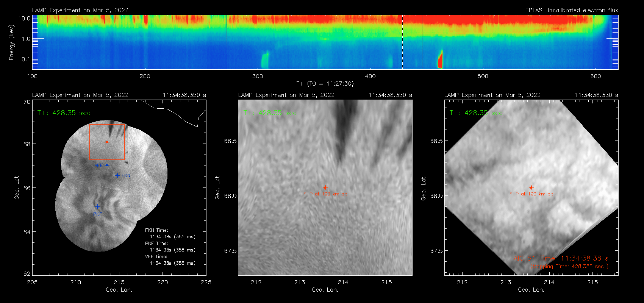Viewport: 644px width, 303px height.
Task: Click the red F-P cross in right panel
Action: coord(531,187)
